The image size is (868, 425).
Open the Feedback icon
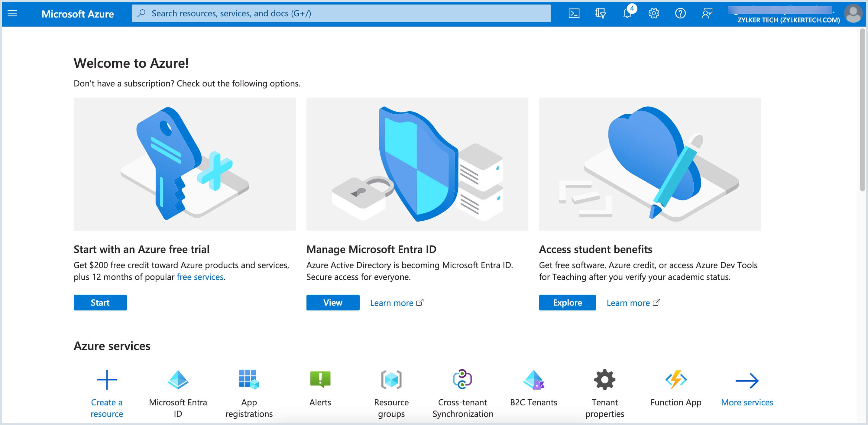pyautogui.click(x=707, y=14)
